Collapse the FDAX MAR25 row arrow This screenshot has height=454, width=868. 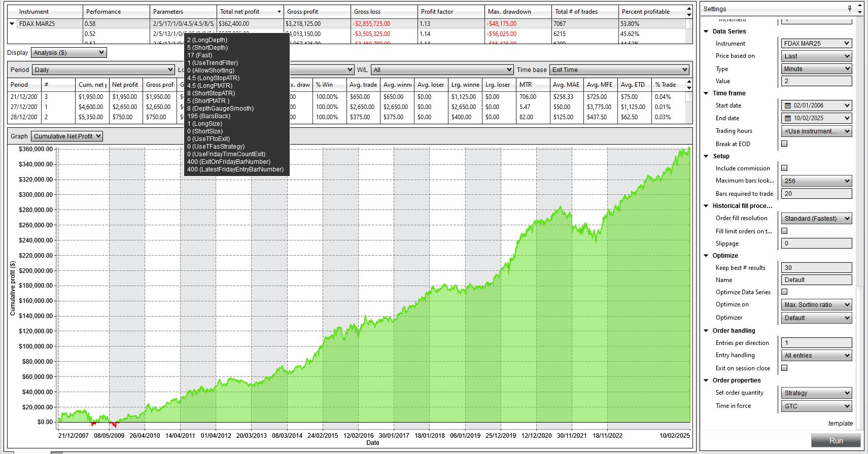[12, 23]
